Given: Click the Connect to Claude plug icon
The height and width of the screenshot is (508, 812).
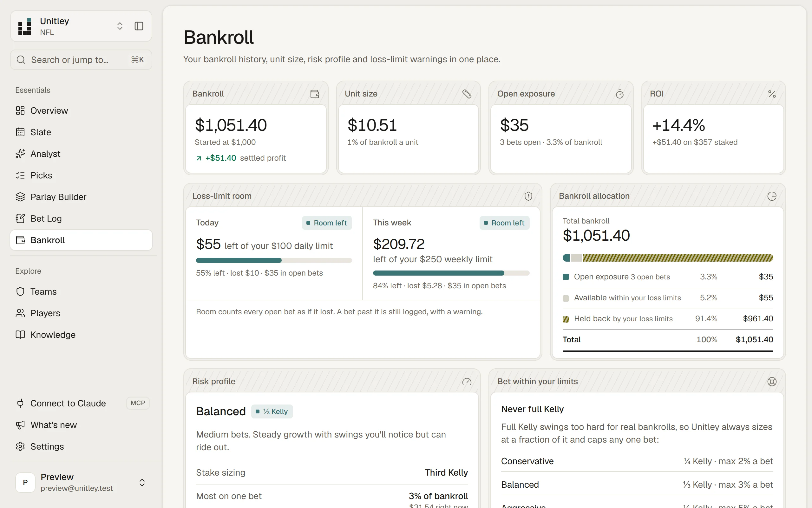Looking at the screenshot, I should point(20,403).
